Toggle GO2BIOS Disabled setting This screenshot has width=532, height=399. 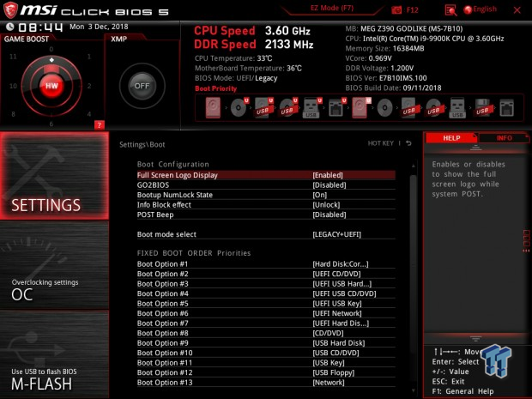click(266, 184)
